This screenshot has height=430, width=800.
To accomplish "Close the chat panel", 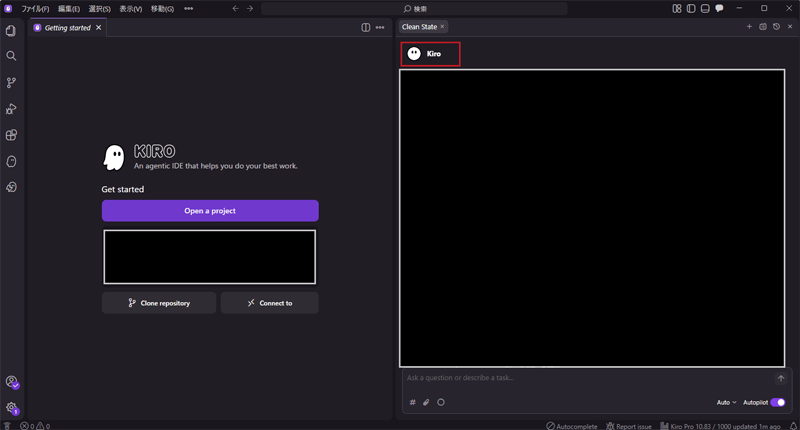I will [x=790, y=27].
